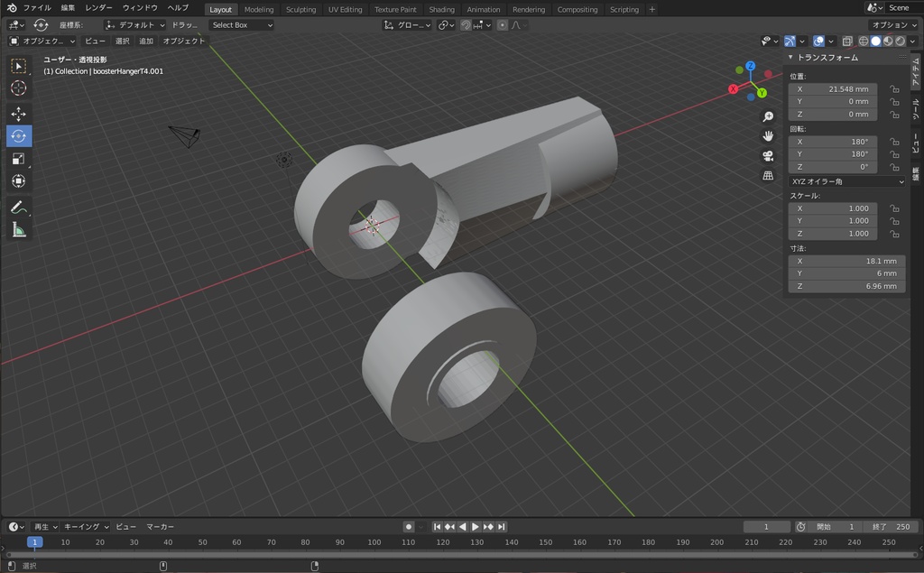Switch to the Modeling workspace tab
924x573 pixels.
click(259, 9)
